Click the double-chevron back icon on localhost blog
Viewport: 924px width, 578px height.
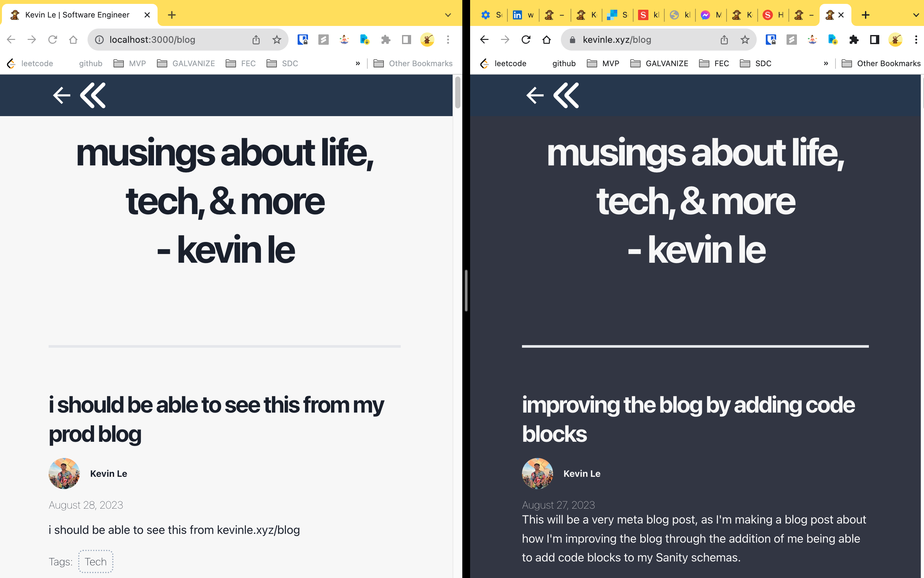[93, 95]
